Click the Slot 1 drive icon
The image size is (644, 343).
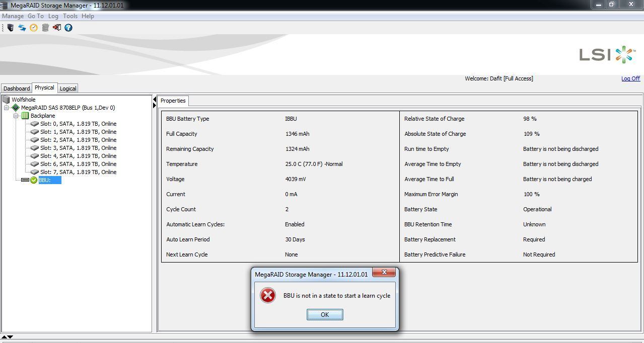click(x=35, y=132)
